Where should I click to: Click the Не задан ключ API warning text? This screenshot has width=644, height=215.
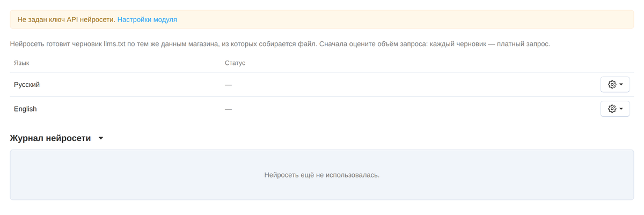tap(66, 19)
